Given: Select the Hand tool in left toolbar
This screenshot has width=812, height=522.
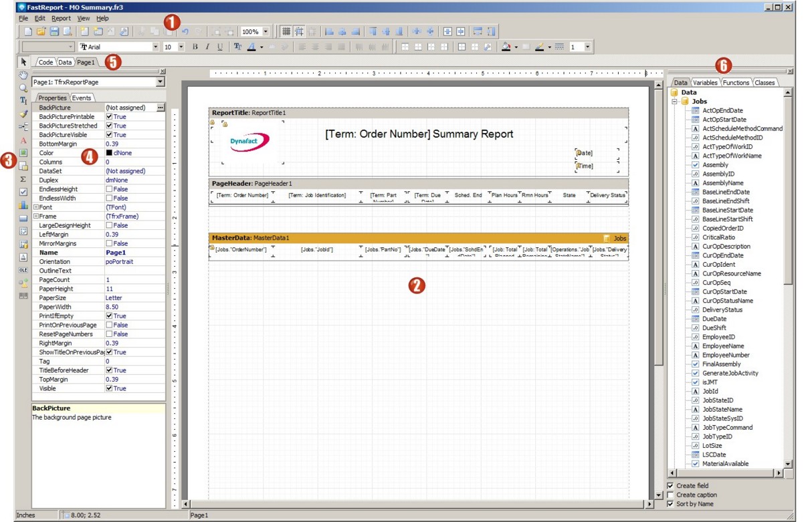Looking at the screenshot, I should (x=23, y=75).
